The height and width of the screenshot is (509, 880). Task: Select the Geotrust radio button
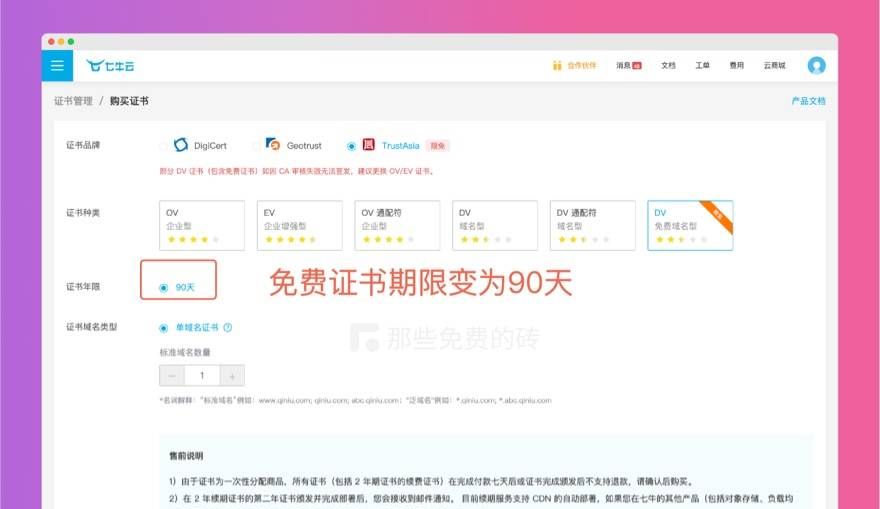coord(256,146)
